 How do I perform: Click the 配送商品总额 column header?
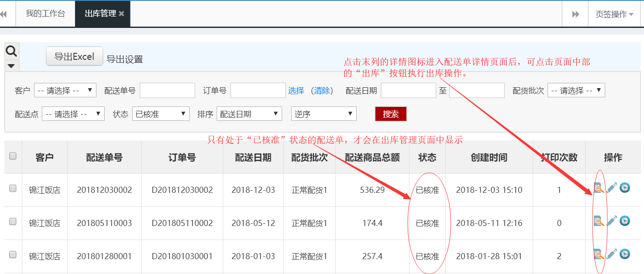click(x=372, y=158)
